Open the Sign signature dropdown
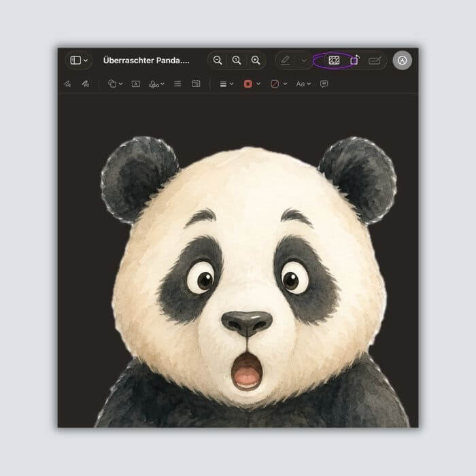The width and height of the screenshot is (476, 476). pyautogui.click(x=156, y=84)
